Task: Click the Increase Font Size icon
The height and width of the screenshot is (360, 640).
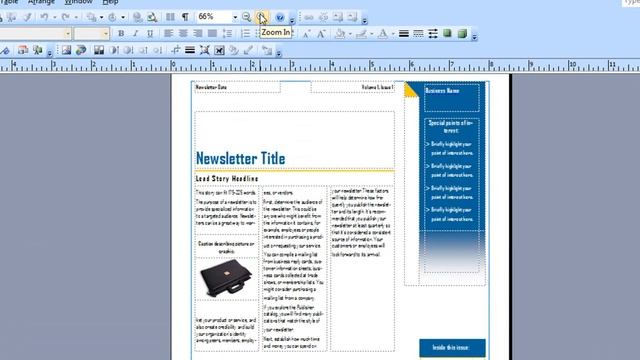Action: [x=321, y=34]
